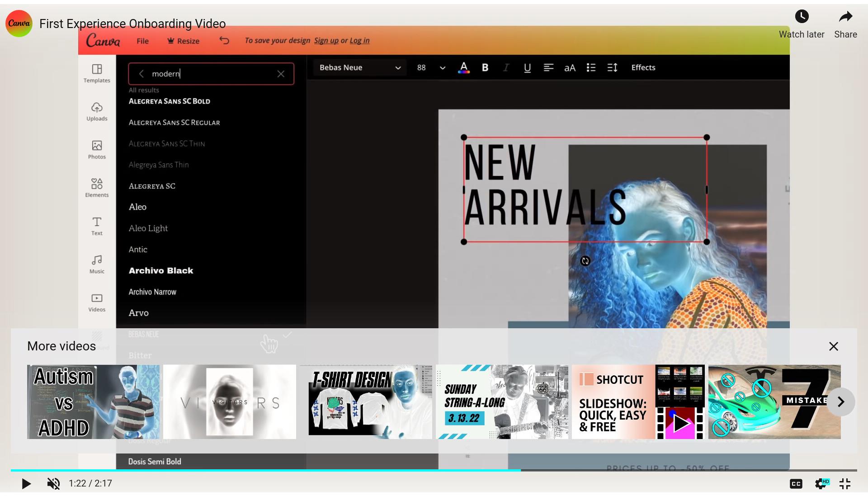This screenshot has width=868, height=496.
Task: Select Alegreya Sans SC Thin font
Action: pyautogui.click(x=166, y=144)
